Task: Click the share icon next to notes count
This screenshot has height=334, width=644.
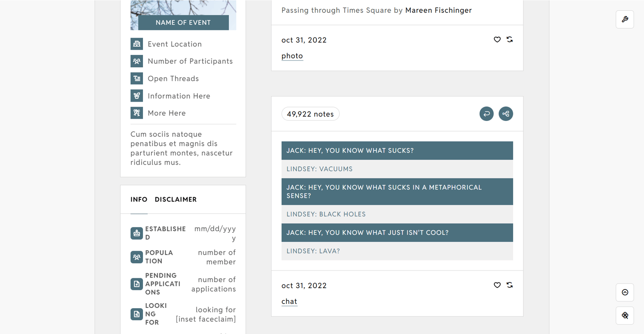Action: pyautogui.click(x=506, y=114)
